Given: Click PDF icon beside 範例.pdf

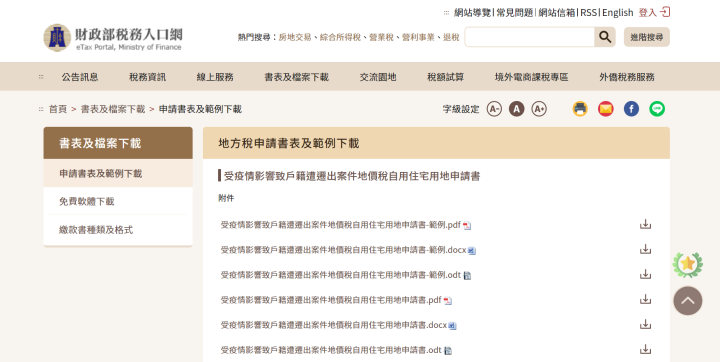Looking at the screenshot, I should [x=467, y=226].
